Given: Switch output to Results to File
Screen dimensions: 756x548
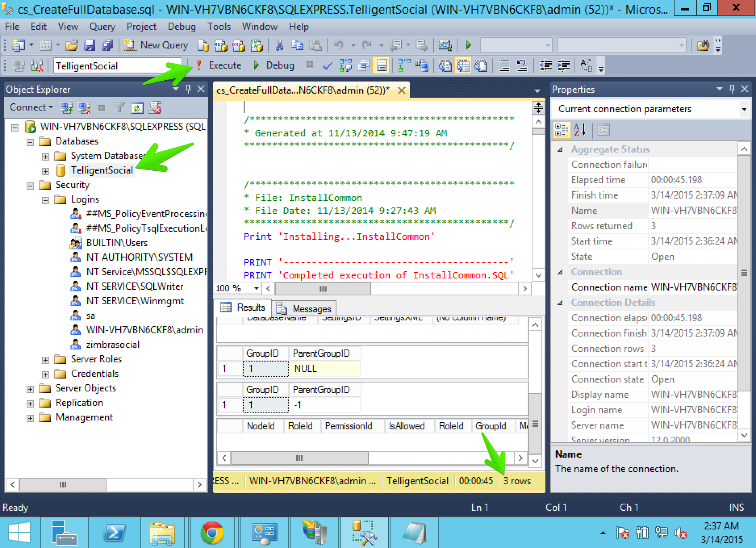Looking at the screenshot, I should pos(480,65).
